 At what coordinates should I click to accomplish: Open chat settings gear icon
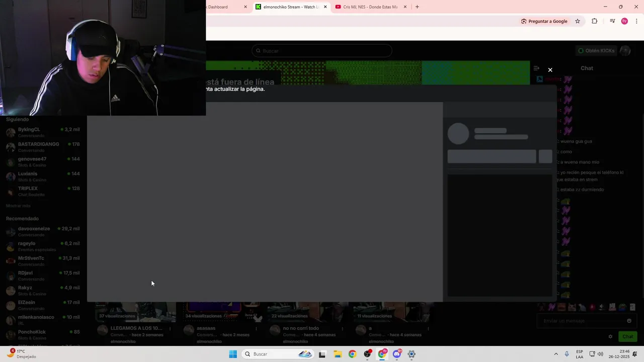click(610, 337)
